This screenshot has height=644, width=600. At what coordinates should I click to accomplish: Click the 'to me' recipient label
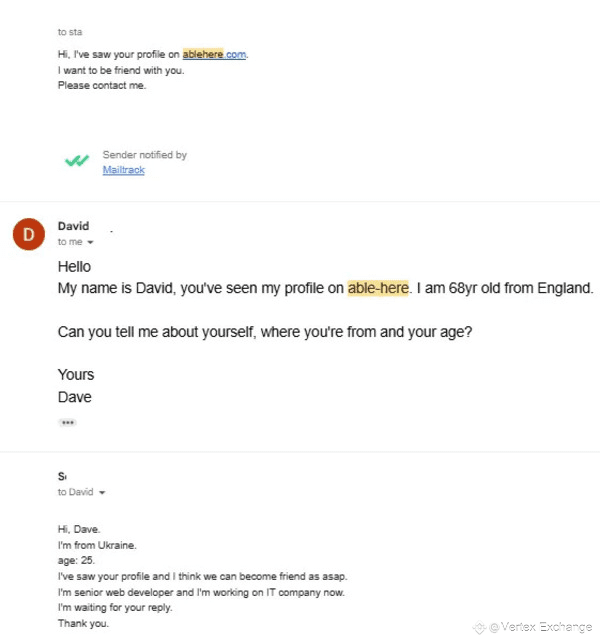70,242
